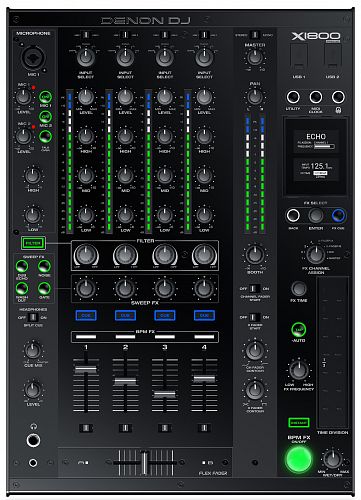Flip the slide switch atop channel 1
This screenshot has width=361, height=500.
tap(86, 35)
